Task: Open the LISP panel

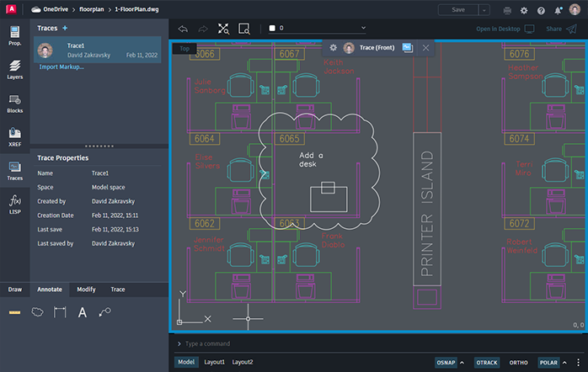Action: 15,205
